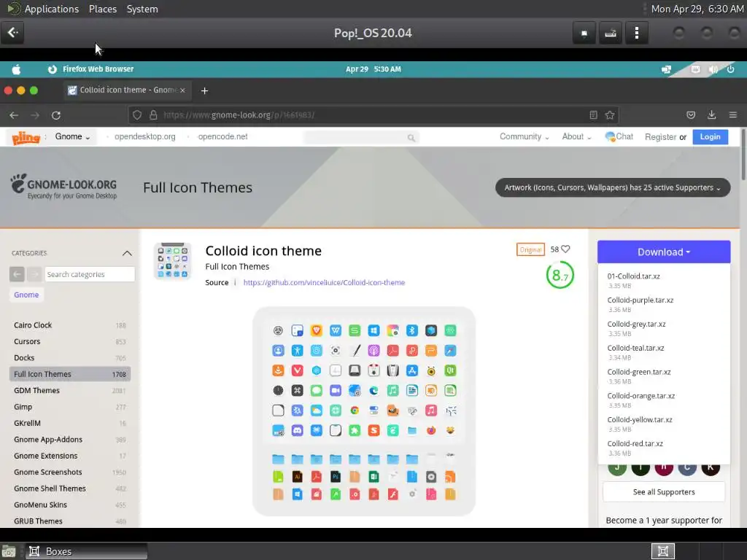Screen dimensions: 747x560
Task: Go back using Firefox back arrow
Action: point(14,115)
